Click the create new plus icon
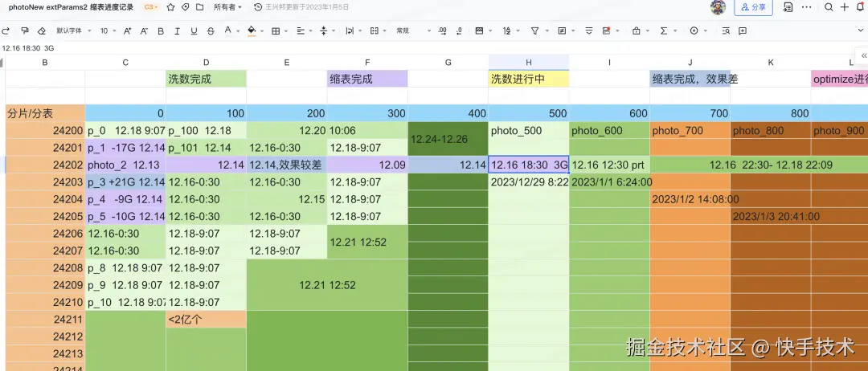The image size is (868, 371). (x=844, y=7)
